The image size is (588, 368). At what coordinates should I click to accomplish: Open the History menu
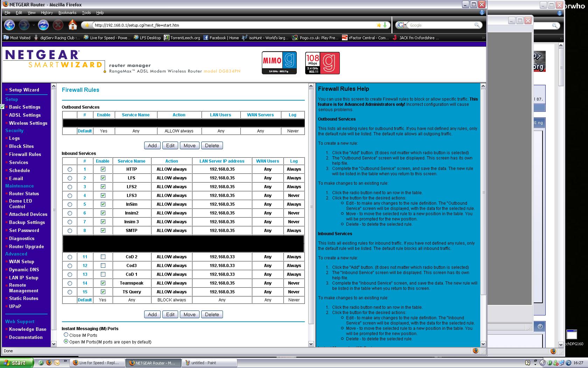[47, 13]
